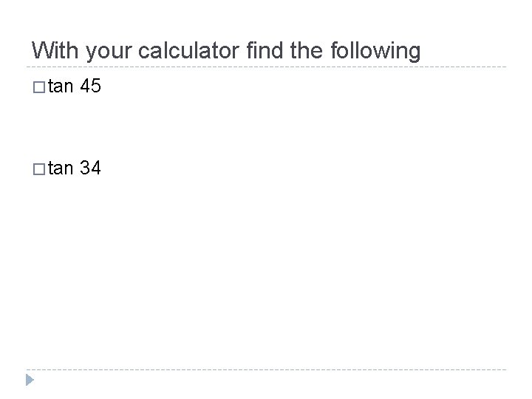Click the word 'tan' before 45
The height and width of the screenshot is (399, 532).
pyautogui.click(x=61, y=86)
